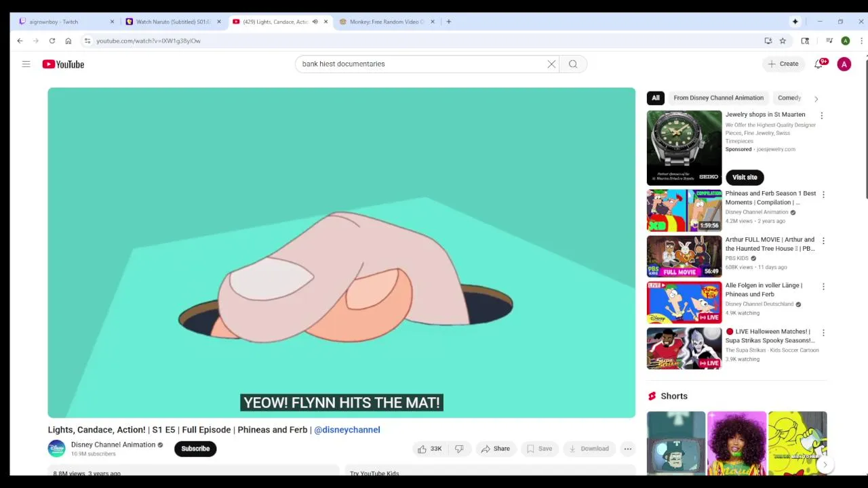Close the Twitch tab
The image size is (868, 488).
coord(112,22)
